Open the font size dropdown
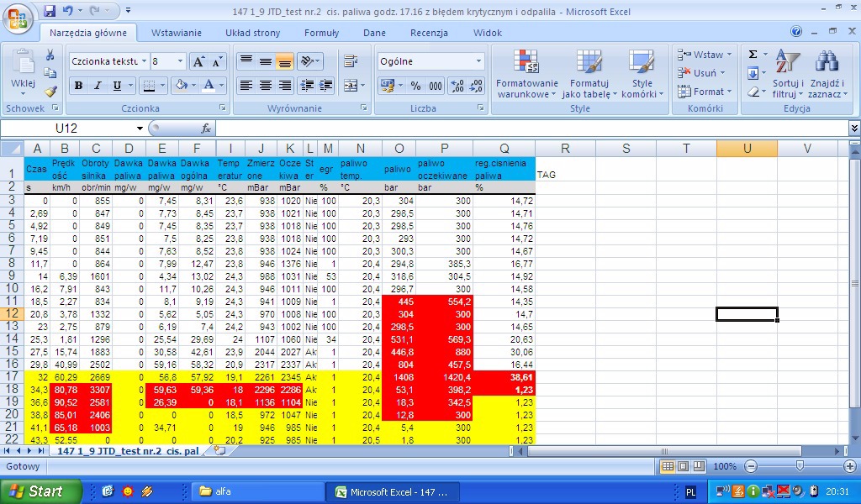861x504 pixels. (180, 62)
